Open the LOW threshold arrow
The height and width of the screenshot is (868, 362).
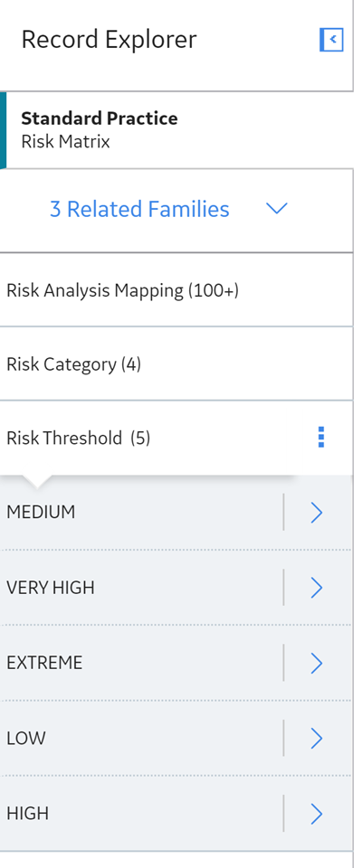point(316,738)
